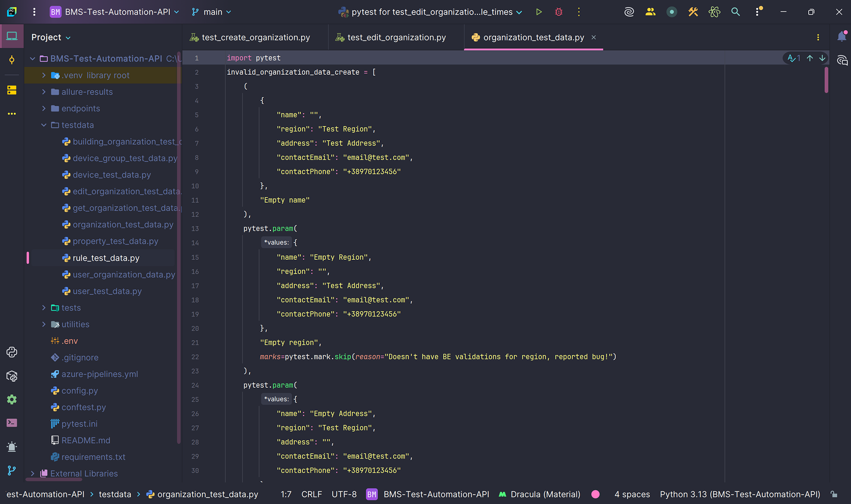Open the Terminal tool window

pyautogui.click(x=12, y=423)
